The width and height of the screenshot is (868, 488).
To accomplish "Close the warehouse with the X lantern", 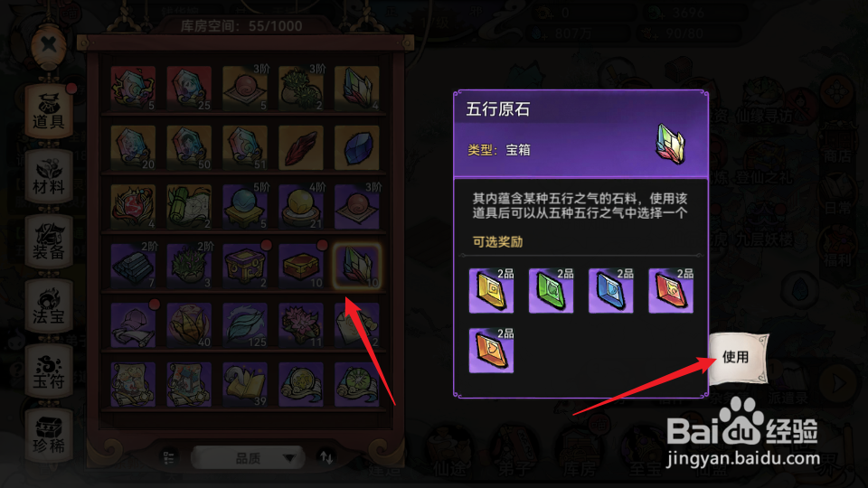I will (49, 45).
